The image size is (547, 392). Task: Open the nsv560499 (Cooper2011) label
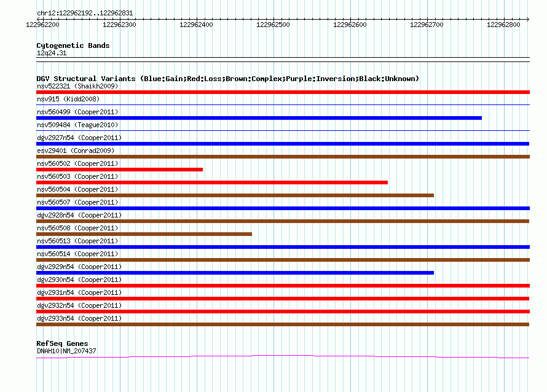[x=77, y=112]
